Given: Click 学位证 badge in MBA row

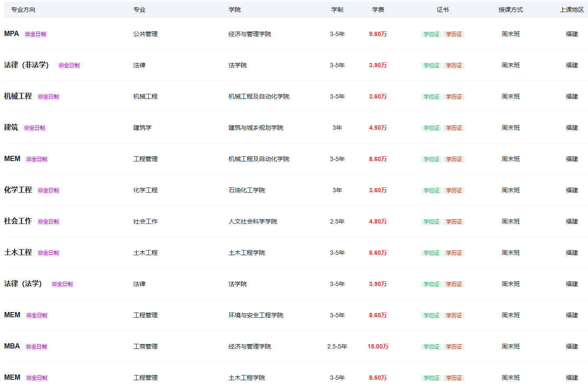Looking at the screenshot, I should tap(431, 347).
